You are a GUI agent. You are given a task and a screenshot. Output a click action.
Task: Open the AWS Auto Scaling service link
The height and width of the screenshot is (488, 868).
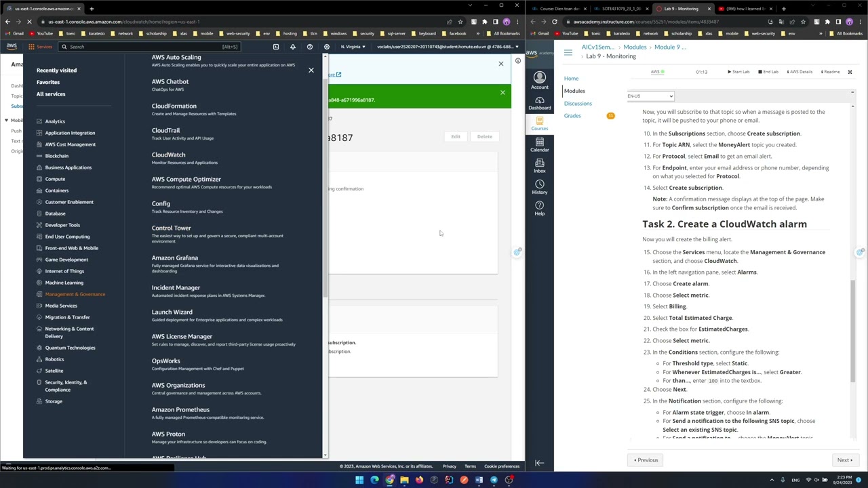click(176, 57)
